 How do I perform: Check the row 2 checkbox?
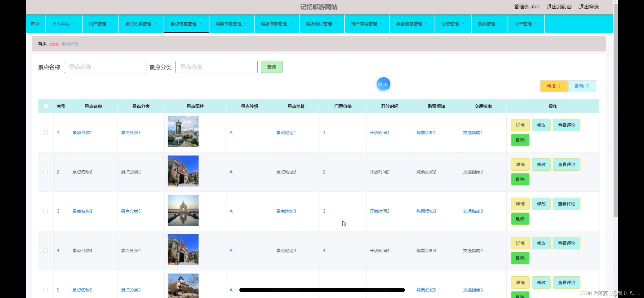point(46,172)
